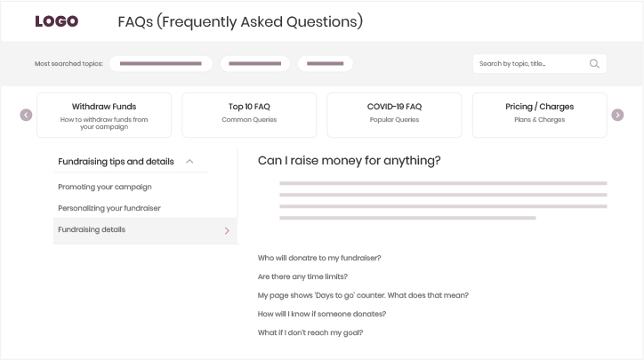
Task: Click the third most-searched topic pill
Action: coord(325,64)
